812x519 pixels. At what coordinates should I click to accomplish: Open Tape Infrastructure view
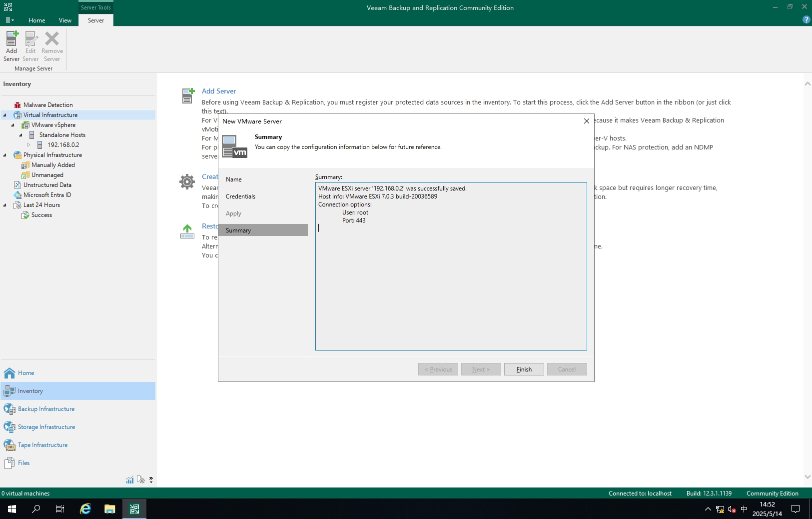pos(42,445)
